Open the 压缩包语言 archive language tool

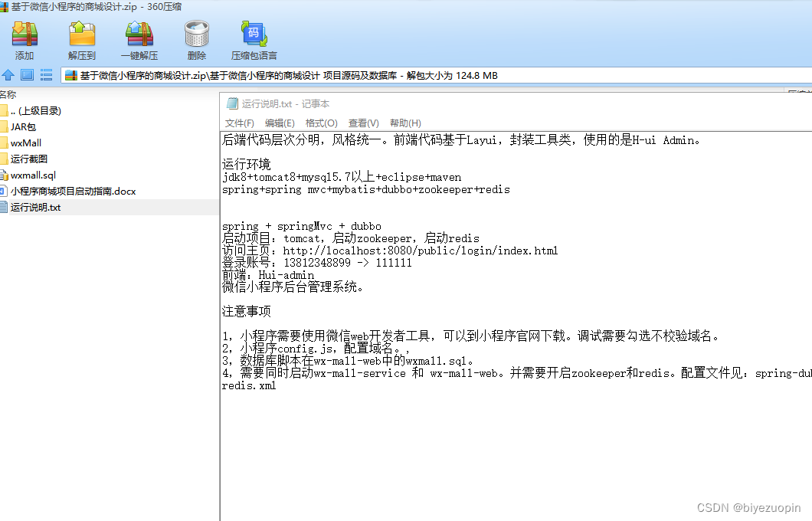254,34
